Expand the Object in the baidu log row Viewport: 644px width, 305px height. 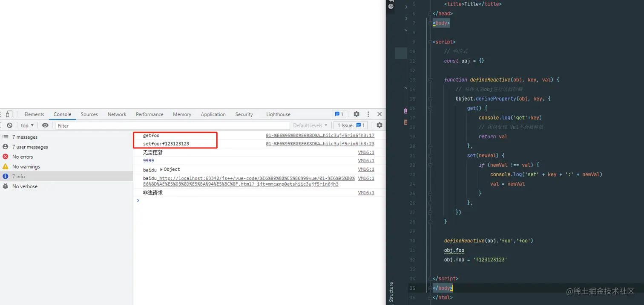[x=162, y=169]
